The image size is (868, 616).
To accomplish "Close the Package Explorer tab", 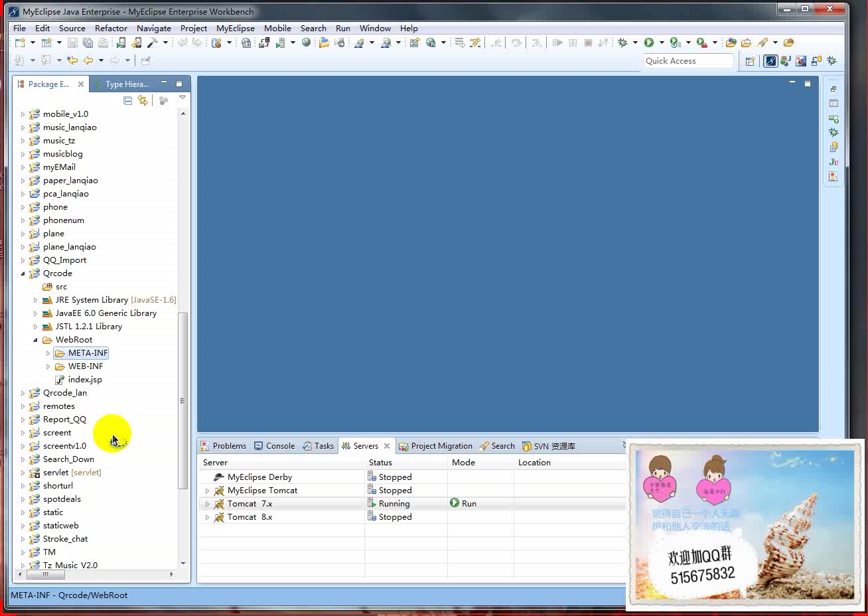I will [81, 84].
